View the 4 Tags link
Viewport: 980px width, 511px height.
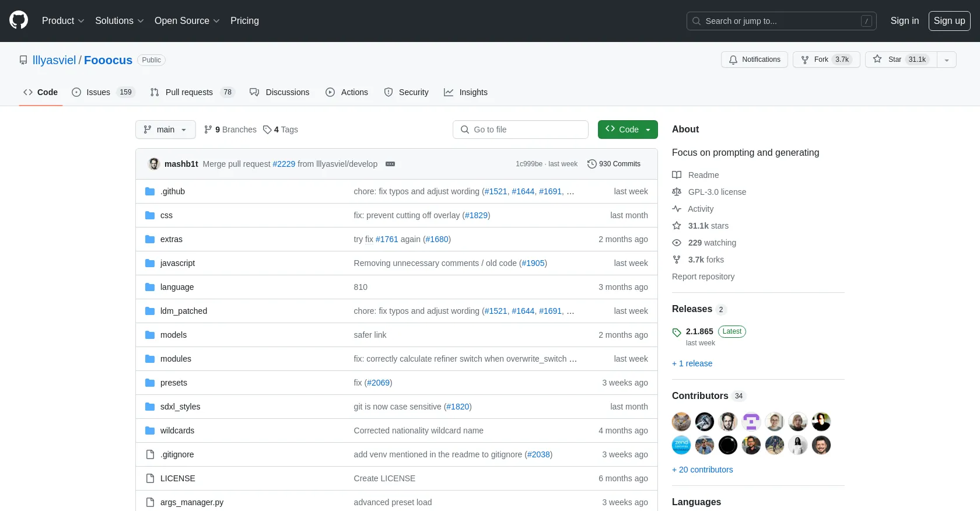point(281,129)
